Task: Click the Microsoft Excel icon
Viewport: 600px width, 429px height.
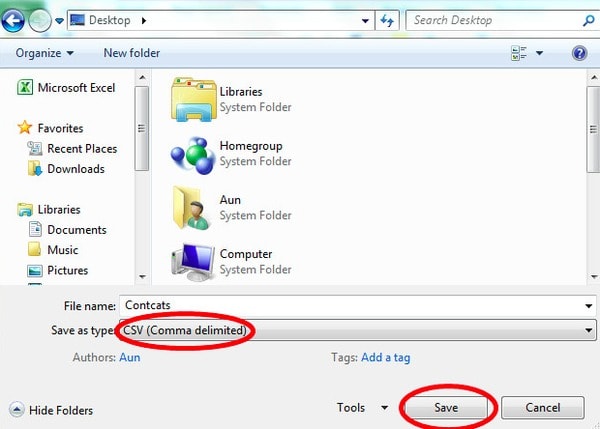Action: tap(25, 87)
